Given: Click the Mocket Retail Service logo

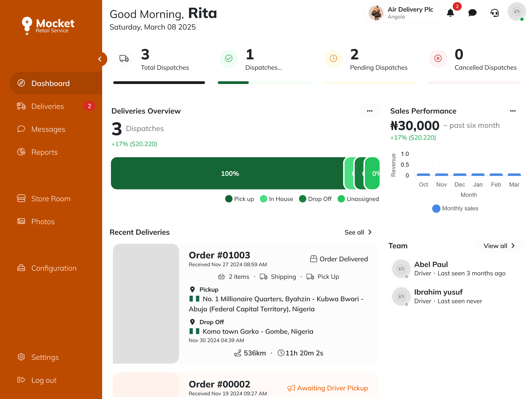Looking at the screenshot, I should coord(48,26).
